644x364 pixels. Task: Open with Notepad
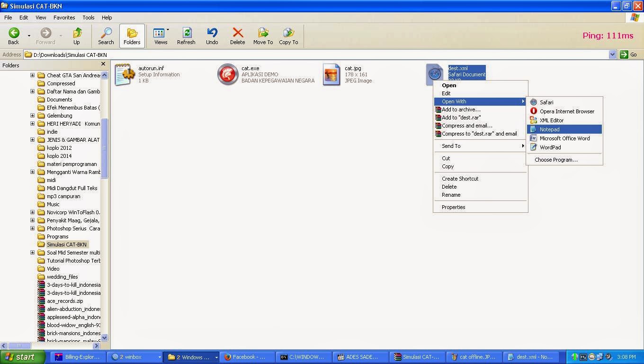coord(564,129)
